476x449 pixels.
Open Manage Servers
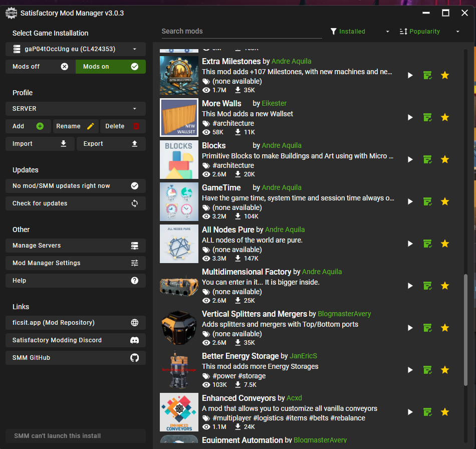tap(76, 246)
